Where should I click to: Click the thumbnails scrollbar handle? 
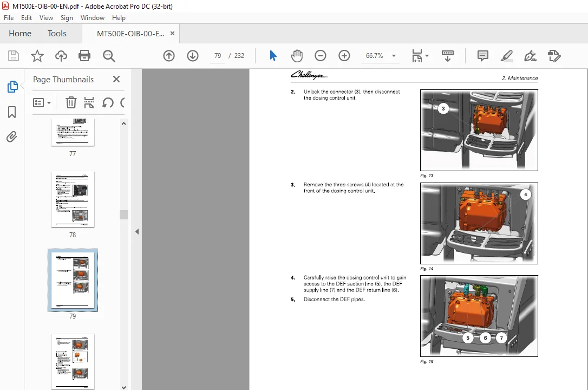(124, 214)
